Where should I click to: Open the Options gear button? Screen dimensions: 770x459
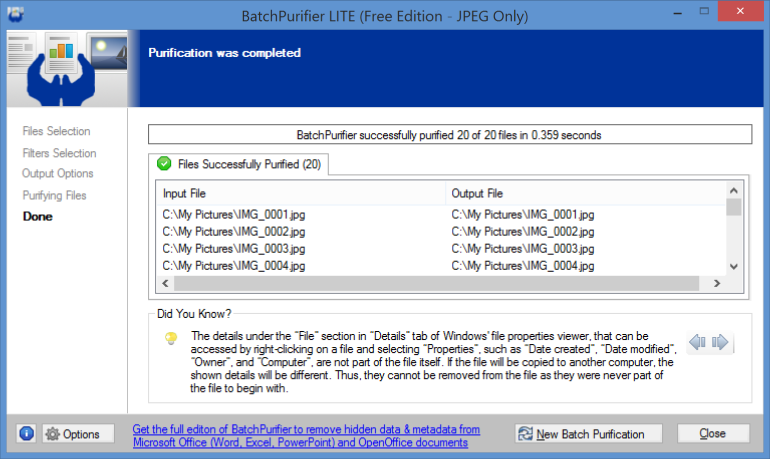tap(78, 434)
